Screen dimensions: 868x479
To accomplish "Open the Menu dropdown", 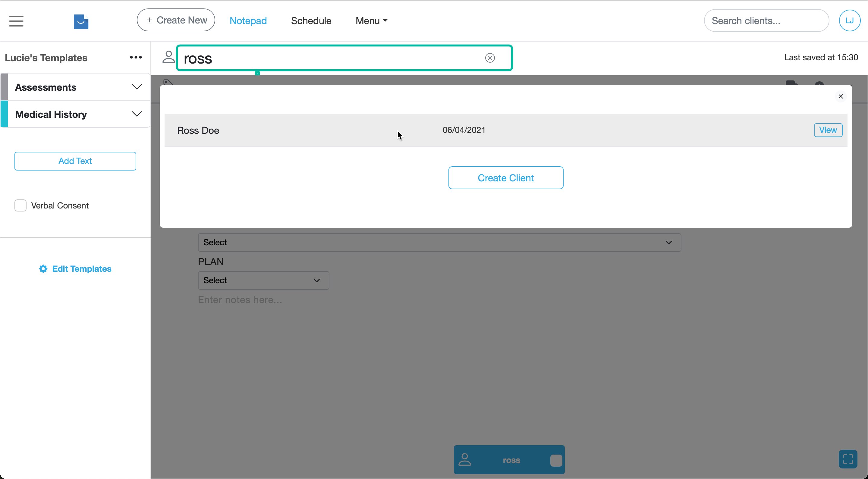I will (371, 20).
